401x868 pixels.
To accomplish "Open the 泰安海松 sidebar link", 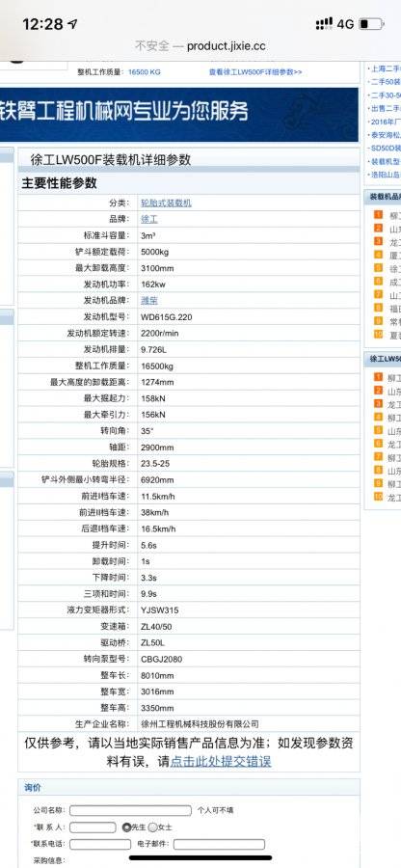I will 385,135.
